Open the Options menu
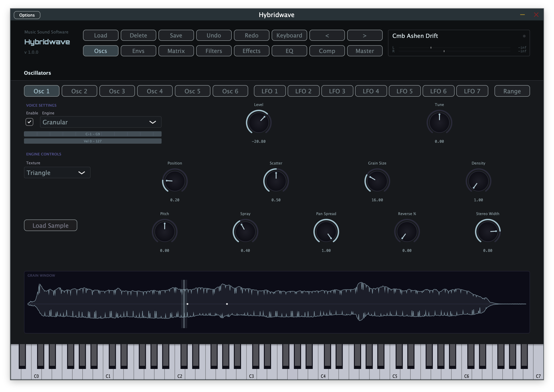Viewport: 554px width, 392px height. (x=27, y=15)
